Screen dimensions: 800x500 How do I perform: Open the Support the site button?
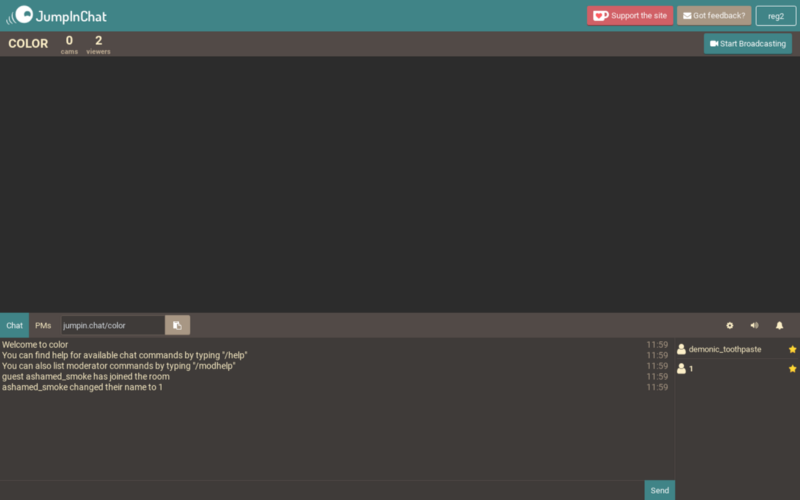pos(630,16)
